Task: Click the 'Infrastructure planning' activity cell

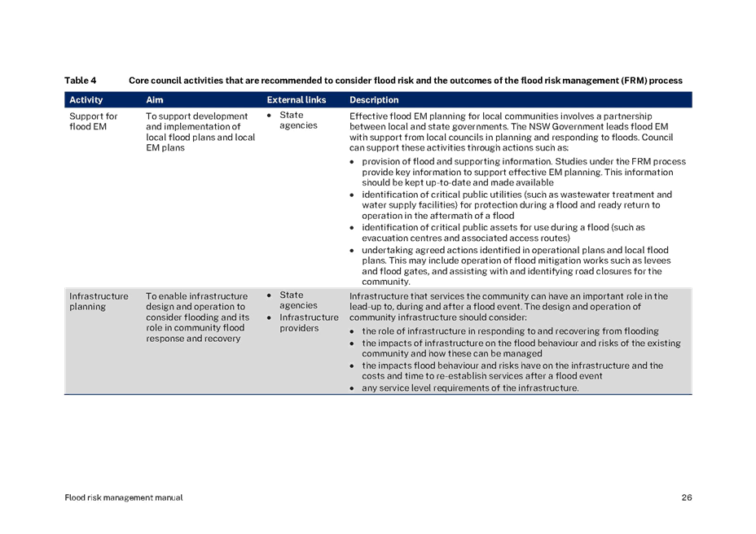Action: pos(99,302)
